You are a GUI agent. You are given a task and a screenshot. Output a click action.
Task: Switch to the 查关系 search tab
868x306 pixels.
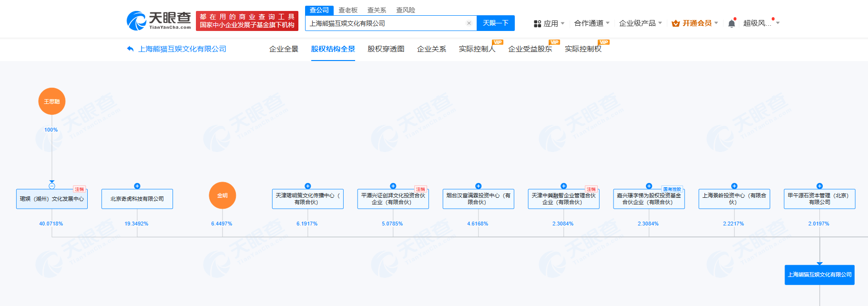tap(377, 10)
